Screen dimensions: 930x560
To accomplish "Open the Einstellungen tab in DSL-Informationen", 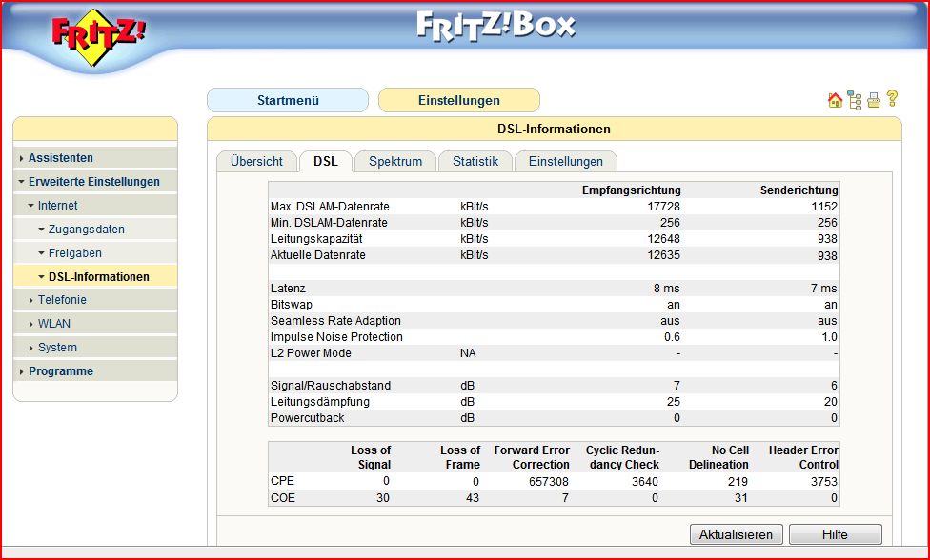I will pyautogui.click(x=566, y=161).
